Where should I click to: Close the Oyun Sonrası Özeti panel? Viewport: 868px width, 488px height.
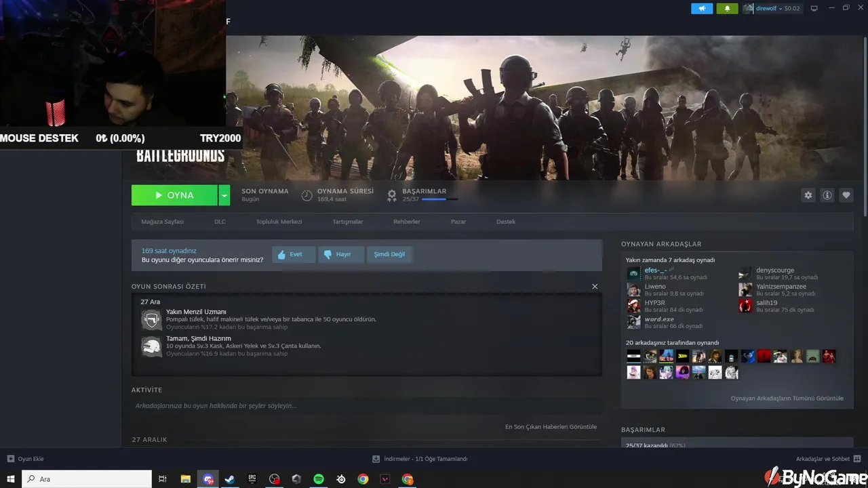[x=595, y=287]
